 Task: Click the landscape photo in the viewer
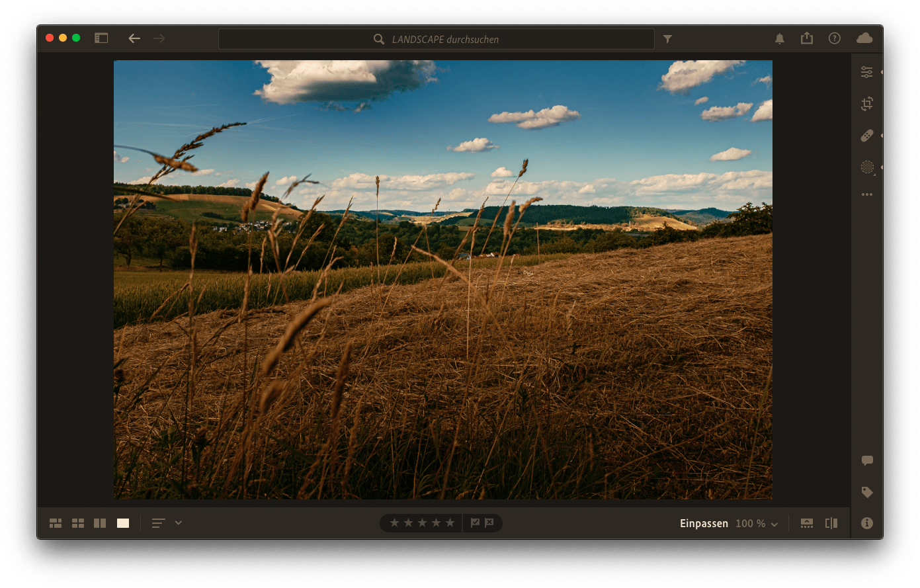443,280
